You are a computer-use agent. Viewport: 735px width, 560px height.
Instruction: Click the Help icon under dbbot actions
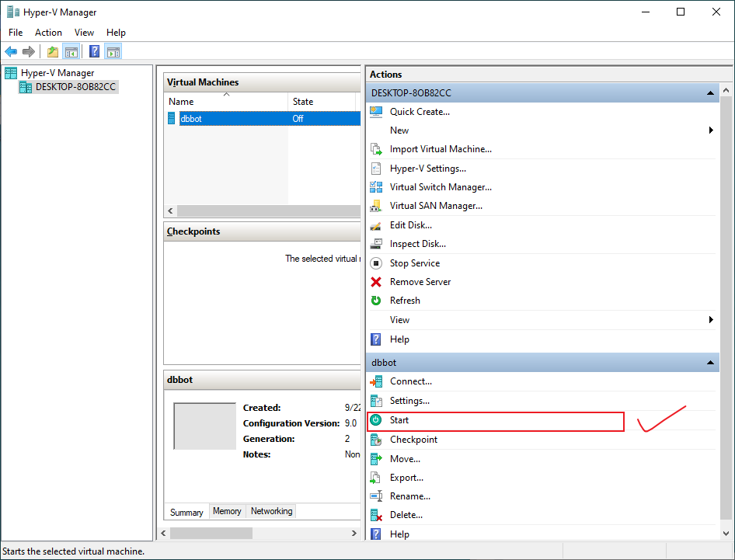pyautogui.click(x=376, y=534)
